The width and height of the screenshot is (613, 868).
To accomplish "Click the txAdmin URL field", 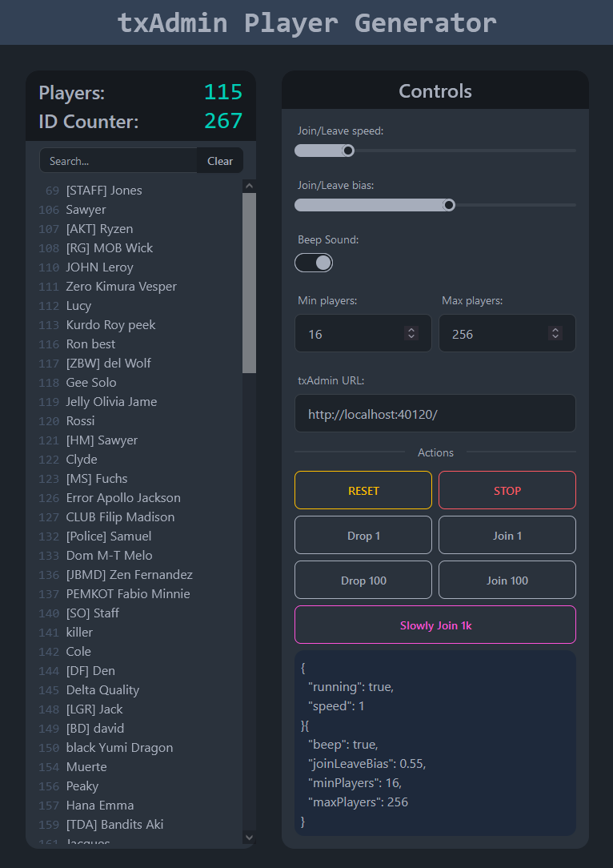I will point(435,413).
